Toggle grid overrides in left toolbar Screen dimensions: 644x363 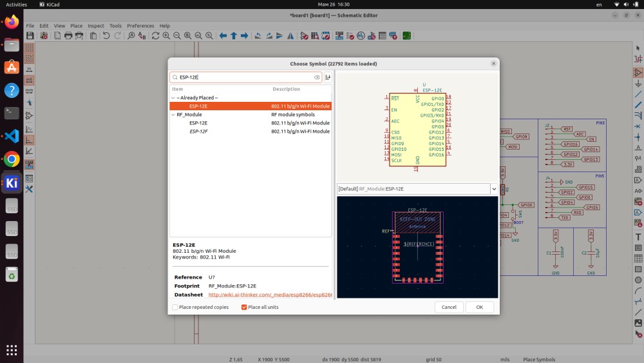click(x=29, y=59)
